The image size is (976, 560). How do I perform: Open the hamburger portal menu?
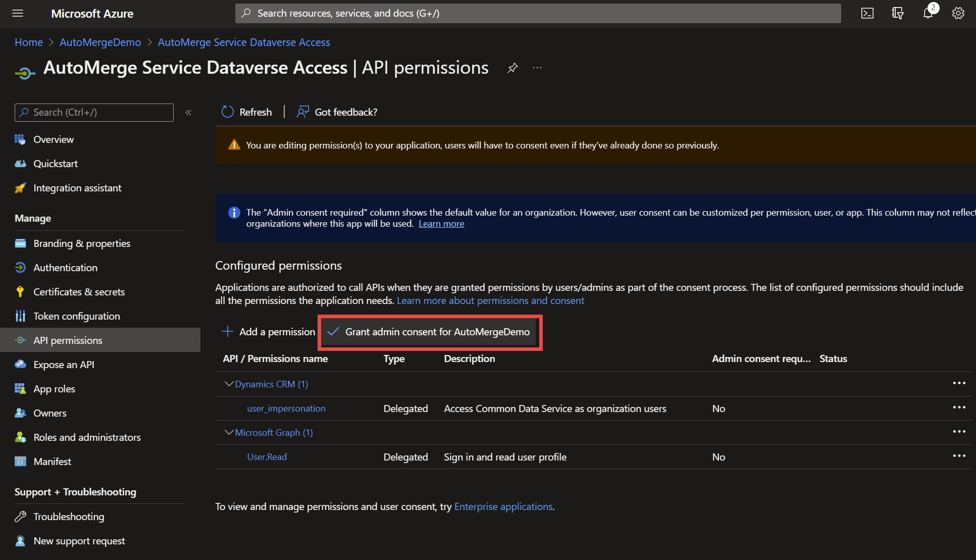(x=18, y=14)
